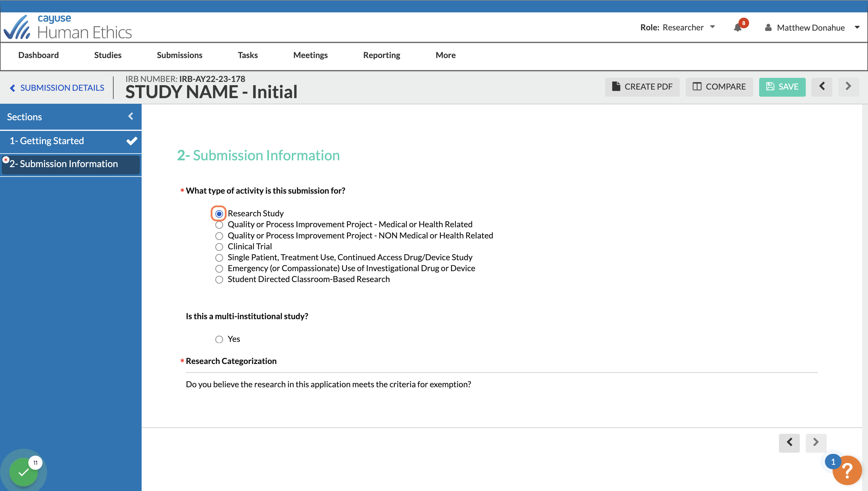
Task: Click the Cayuse Human Ethics logo
Action: [68, 27]
